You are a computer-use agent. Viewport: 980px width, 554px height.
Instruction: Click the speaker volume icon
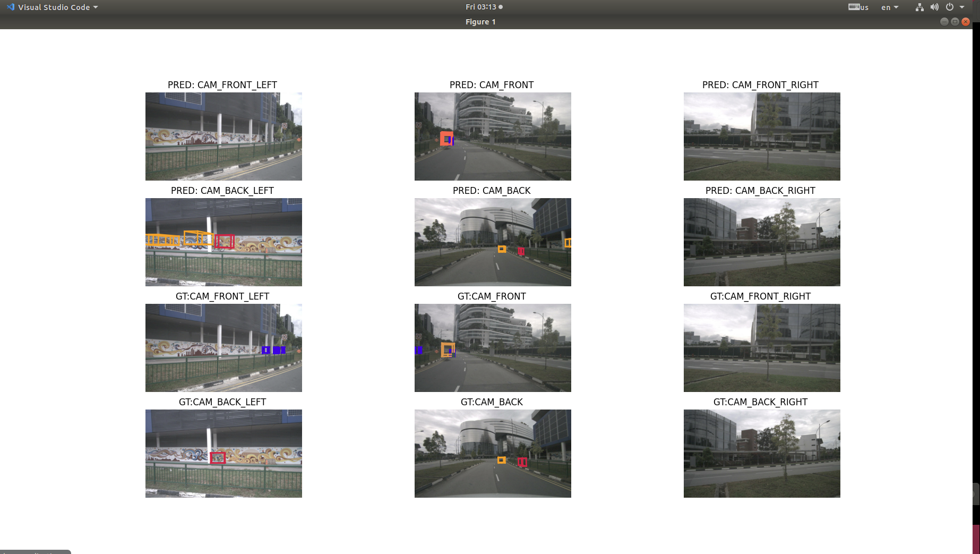coord(934,7)
